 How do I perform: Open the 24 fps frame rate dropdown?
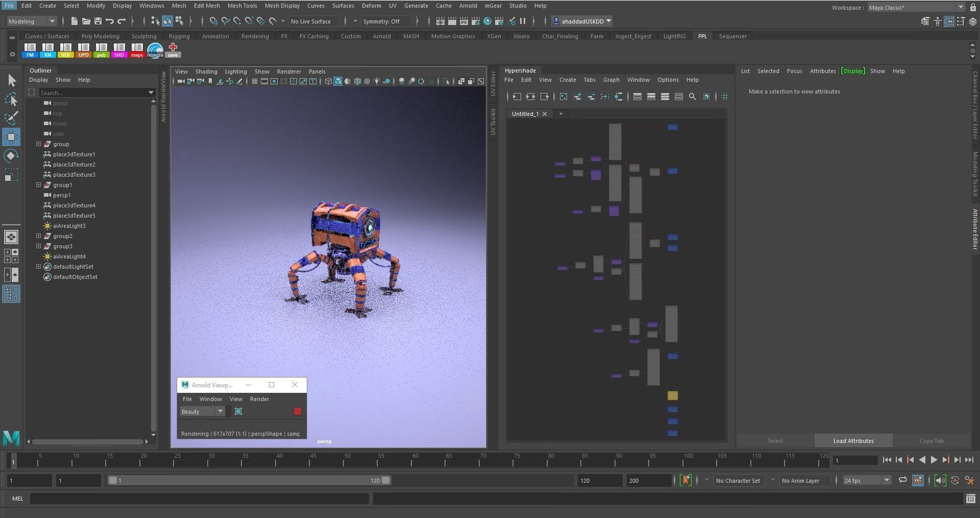pos(867,481)
